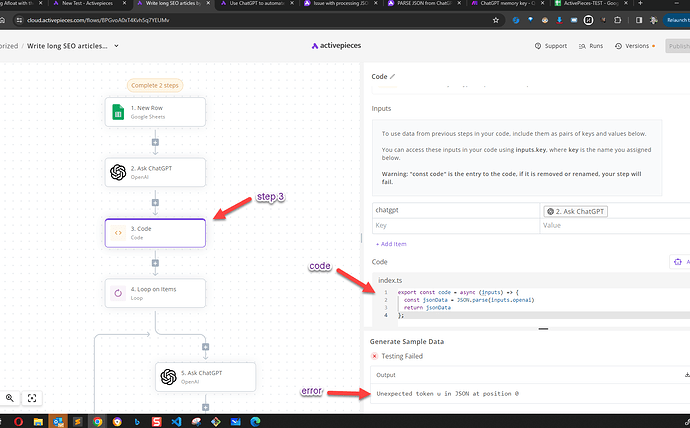Viewport: 690px width, 428px height.
Task: Switch to PARSE JSON from ChatGPT tab
Action: coord(423,4)
